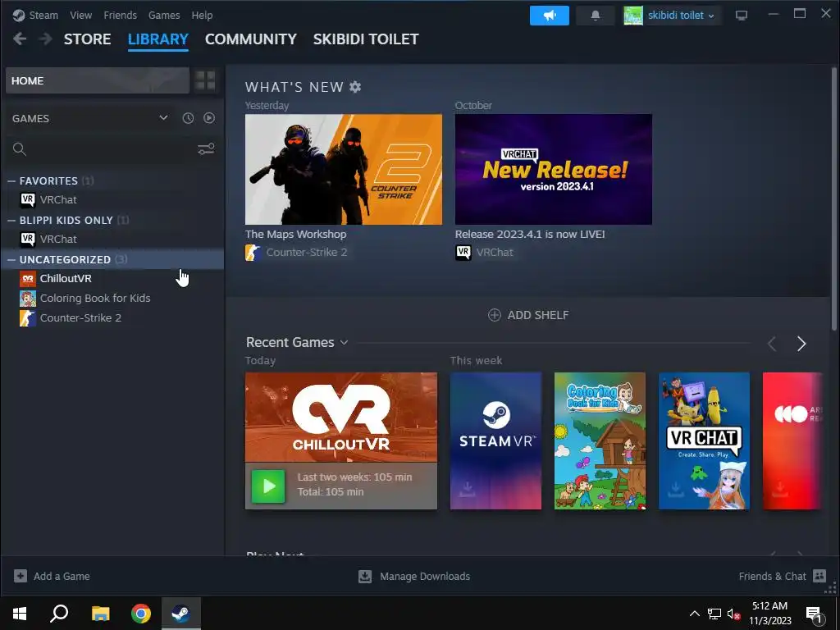This screenshot has height=630, width=840.
Task: Select the SteamVR game card
Action: [x=495, y=441]
